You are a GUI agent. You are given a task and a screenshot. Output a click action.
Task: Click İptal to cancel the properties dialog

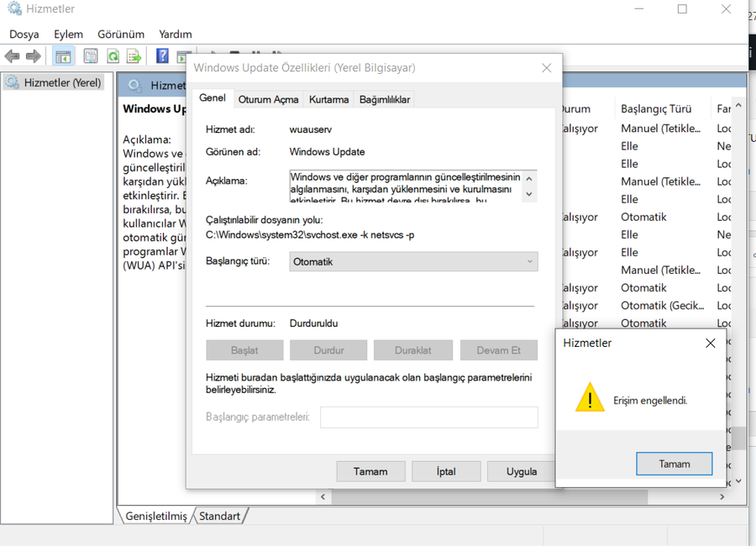[x=446, y=471]
